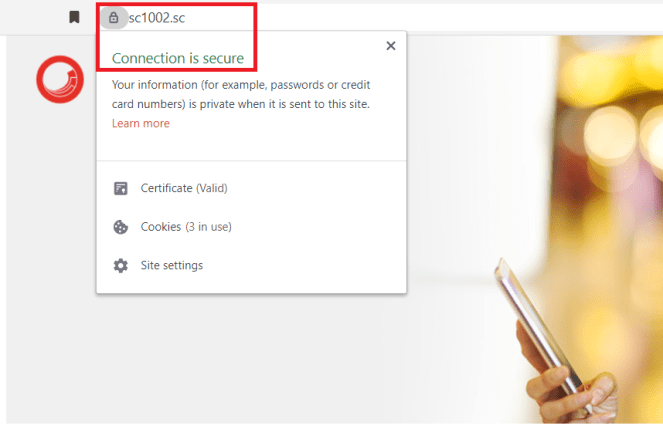Click the sc1002.sc address text
Viewport: 663px width, 429px height.
coord(157,18)
